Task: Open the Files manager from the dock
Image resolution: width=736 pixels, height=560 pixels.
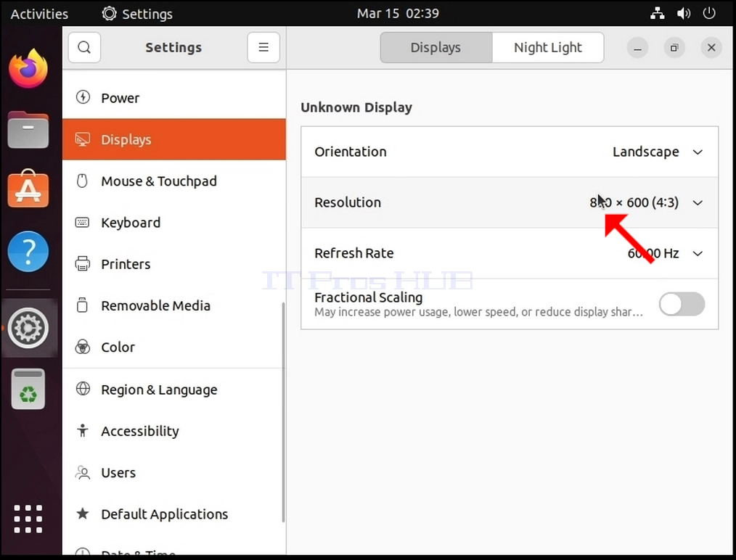Action: pyautogui.click(x=28, y=129)
